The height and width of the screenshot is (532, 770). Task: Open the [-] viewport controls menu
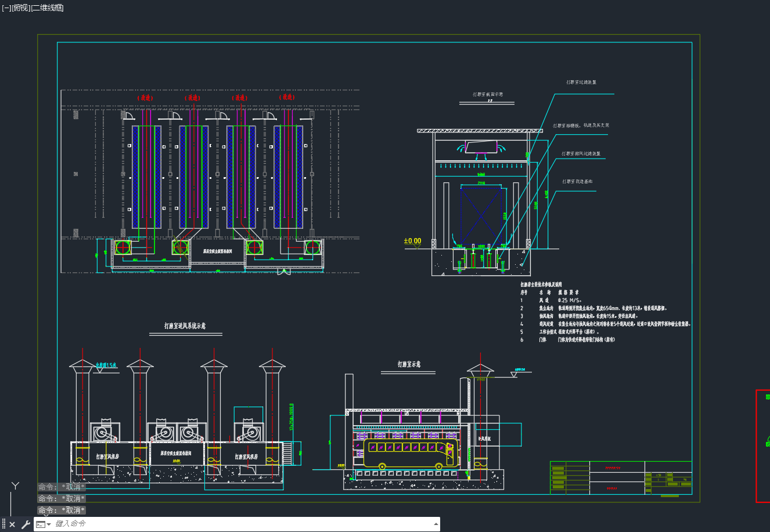coord(6,8)
